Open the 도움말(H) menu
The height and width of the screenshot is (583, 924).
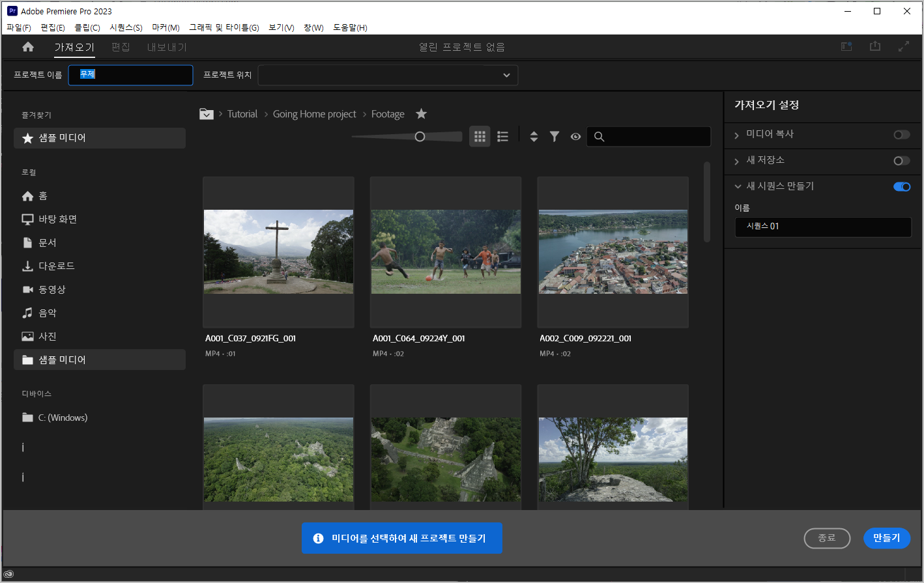click(351, 28)
